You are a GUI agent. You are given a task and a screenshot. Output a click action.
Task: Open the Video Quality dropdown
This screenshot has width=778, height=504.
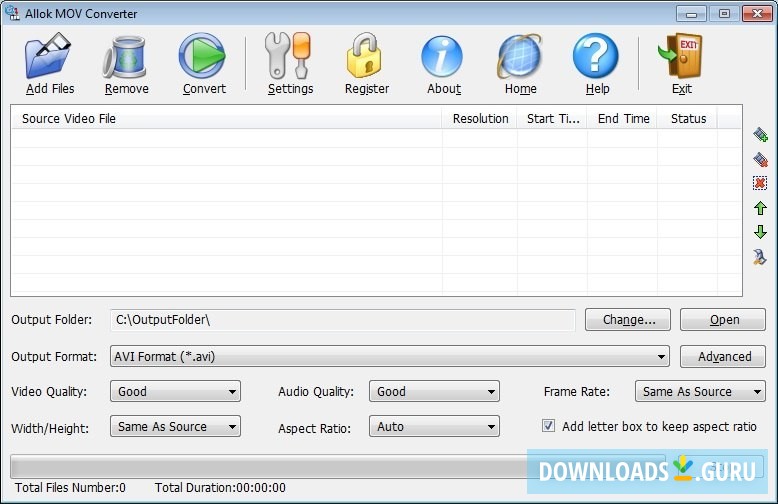(x=175, y=391)
